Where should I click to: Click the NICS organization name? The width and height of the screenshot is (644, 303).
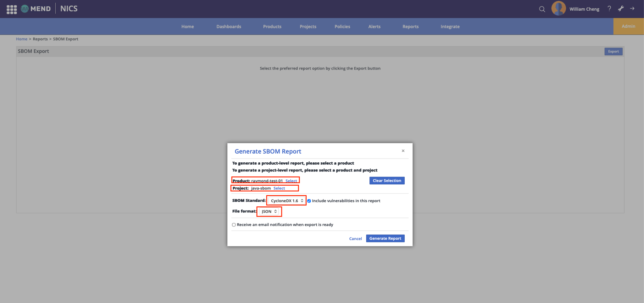pos(69,8)
